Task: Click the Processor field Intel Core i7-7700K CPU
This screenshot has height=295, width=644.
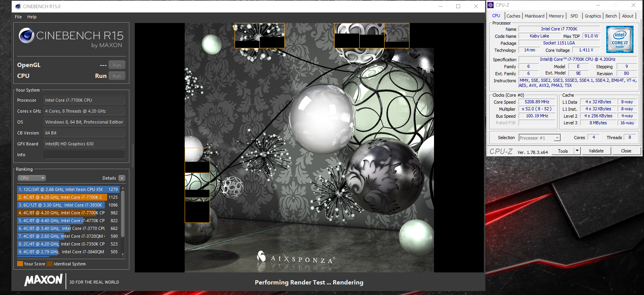Action: tap(84, 100)
